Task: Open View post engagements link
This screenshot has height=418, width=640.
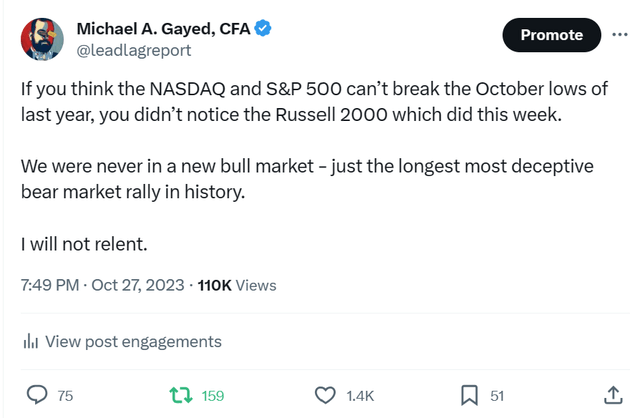Action: click(133, 342)
